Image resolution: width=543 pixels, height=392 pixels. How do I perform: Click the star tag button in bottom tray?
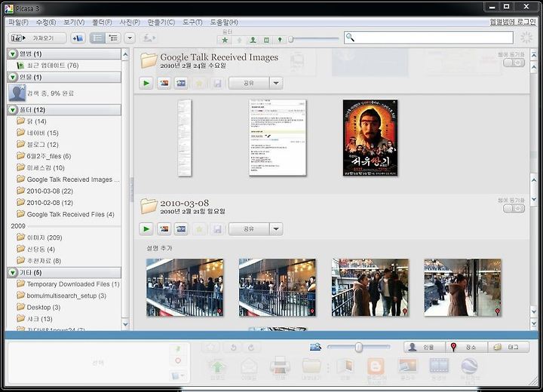(x=210, y=347)
